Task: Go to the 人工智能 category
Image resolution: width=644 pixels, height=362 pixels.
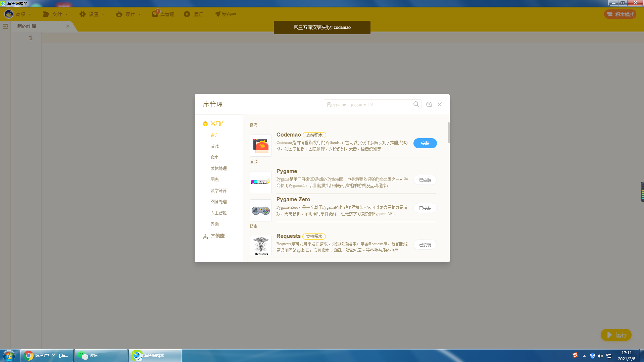Action: 218,213
